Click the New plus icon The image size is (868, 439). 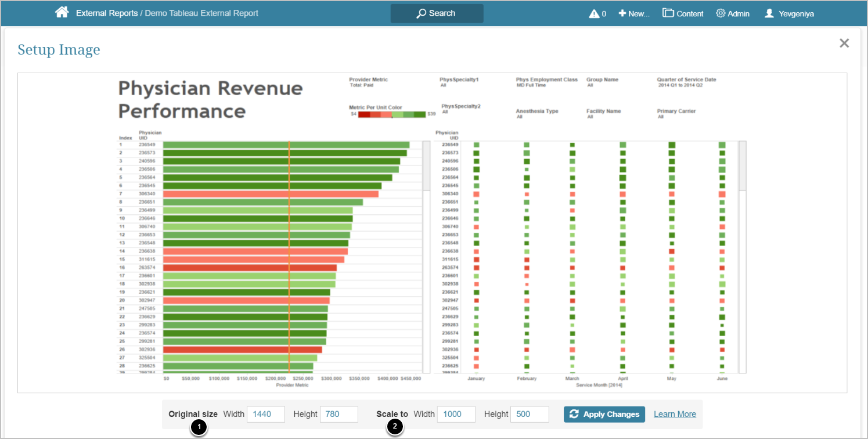tap(622, 13)
